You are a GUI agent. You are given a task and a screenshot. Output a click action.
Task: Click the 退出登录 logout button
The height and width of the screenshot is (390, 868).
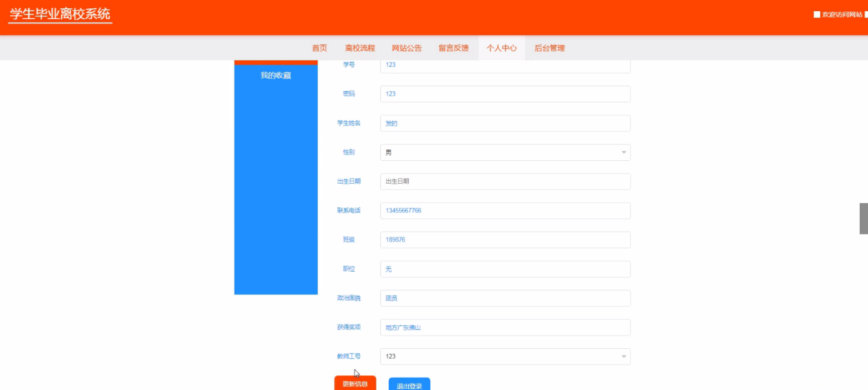(x=409, y=385)
